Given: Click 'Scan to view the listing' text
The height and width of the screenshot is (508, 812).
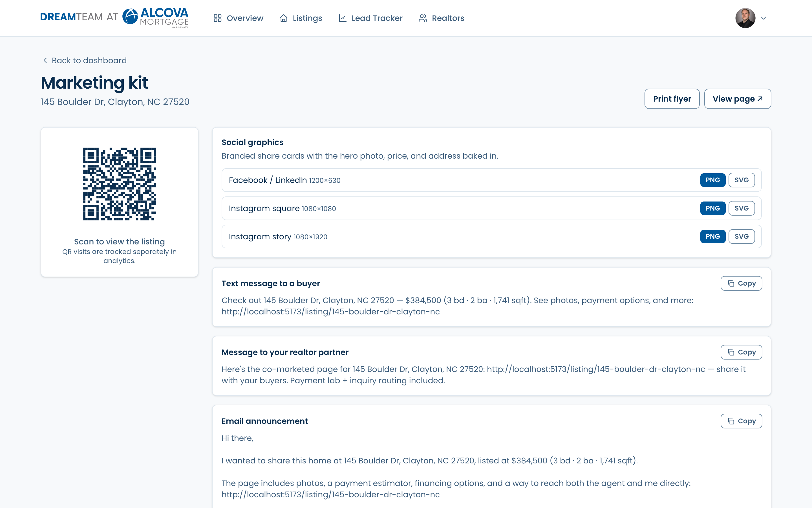Looking at the screenshot, I should click(x=120, y=242).
